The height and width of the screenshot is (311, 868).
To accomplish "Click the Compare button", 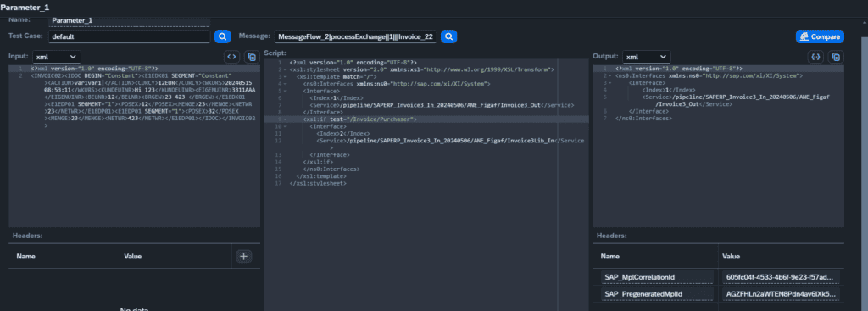I will 820,36.
